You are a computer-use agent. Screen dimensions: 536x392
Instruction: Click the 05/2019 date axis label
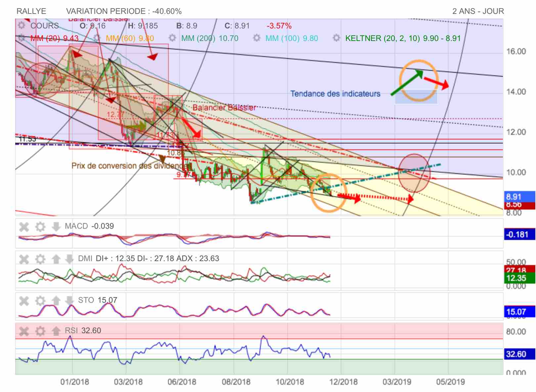pyautogui.click(x=451, y=382)
